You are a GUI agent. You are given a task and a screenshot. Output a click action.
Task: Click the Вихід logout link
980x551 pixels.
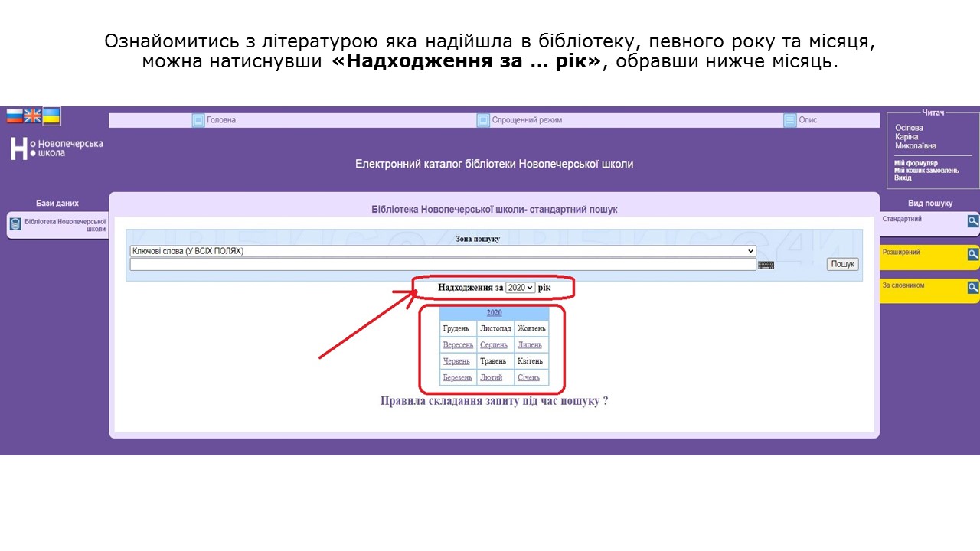[903, 178]
